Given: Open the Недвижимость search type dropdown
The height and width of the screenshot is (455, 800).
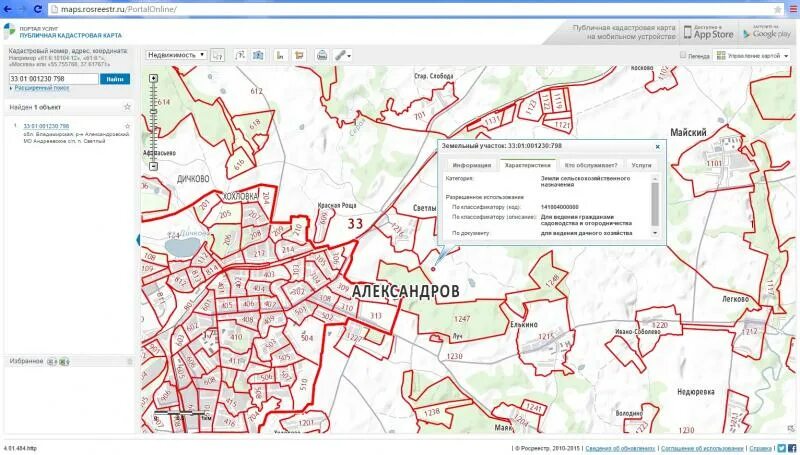Looking at the screenshot, I should pyautogui.click(x=176, y=55).
